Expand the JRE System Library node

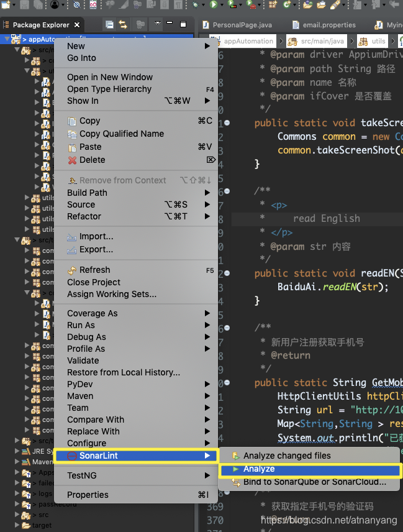pyautogui.click(x=17, y=451)
